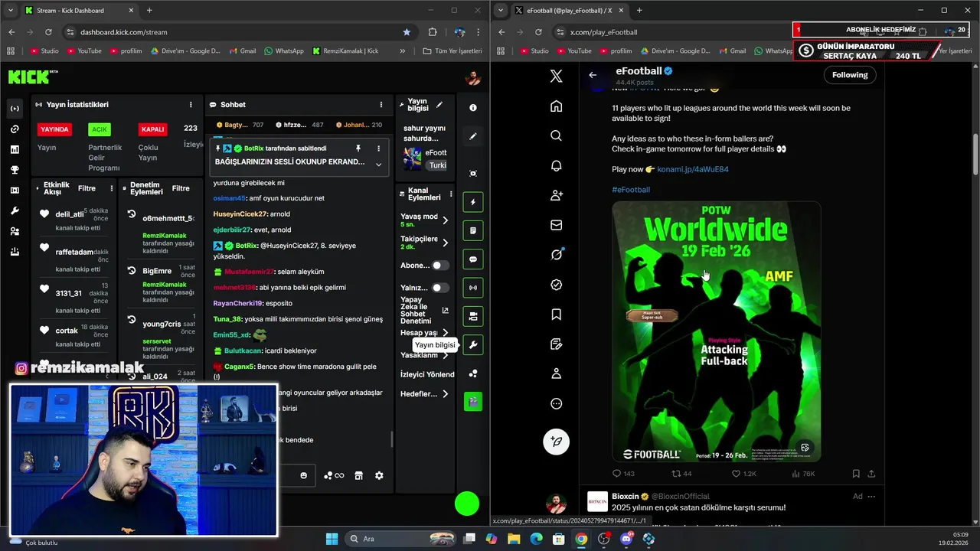Click the shop icon below chat

(358, 476)
